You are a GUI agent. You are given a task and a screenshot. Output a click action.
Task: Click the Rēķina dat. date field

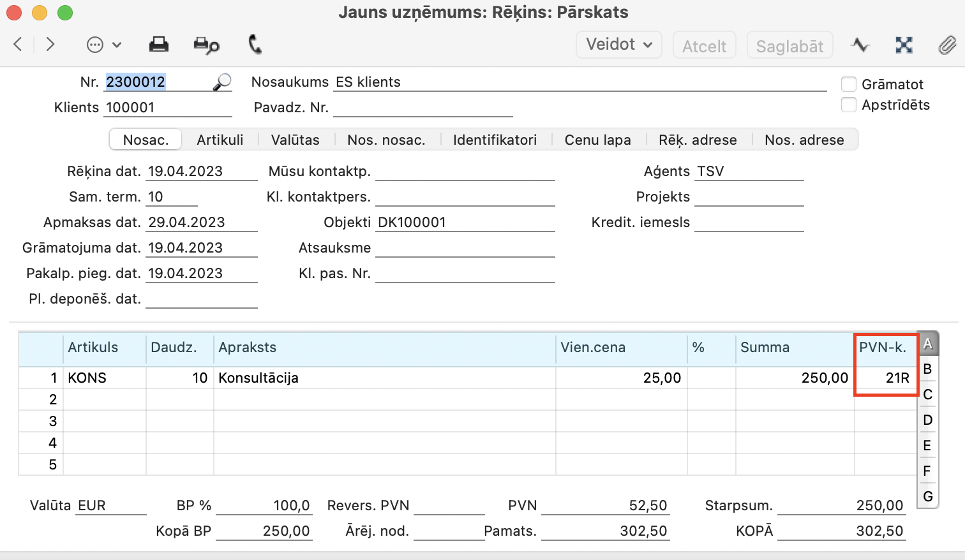click(200, 172)
